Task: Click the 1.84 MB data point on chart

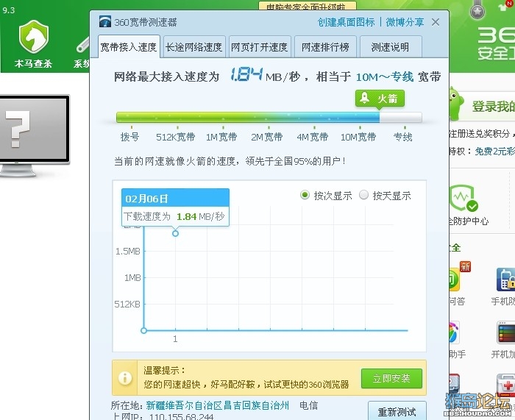Action: click(175, 233)
